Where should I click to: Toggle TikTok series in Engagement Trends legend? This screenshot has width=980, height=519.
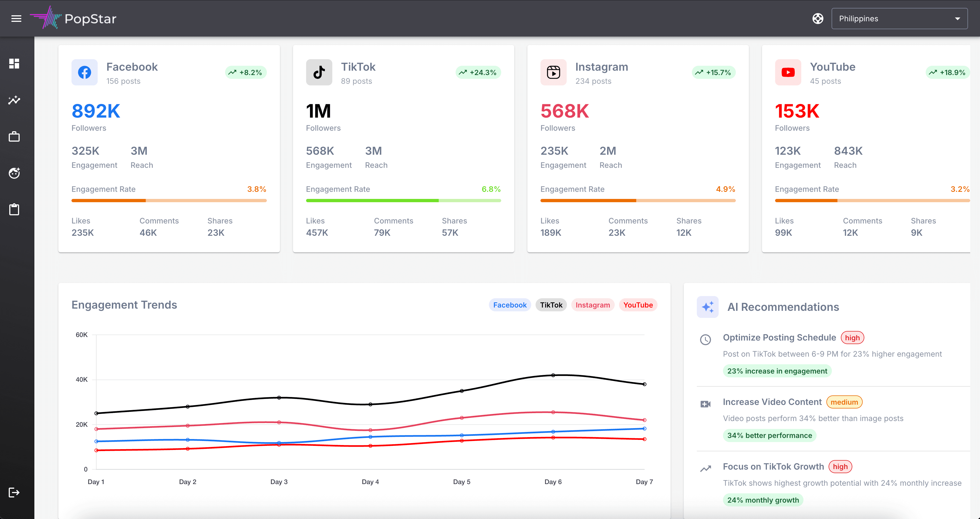(551, 305)
